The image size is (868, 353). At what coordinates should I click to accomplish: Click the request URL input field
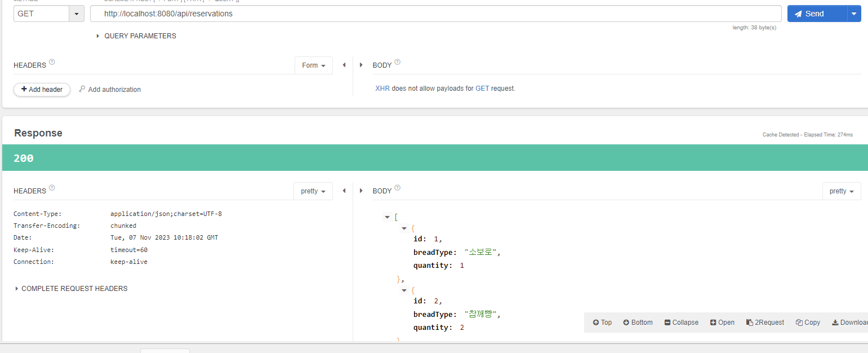coord(435,14)
